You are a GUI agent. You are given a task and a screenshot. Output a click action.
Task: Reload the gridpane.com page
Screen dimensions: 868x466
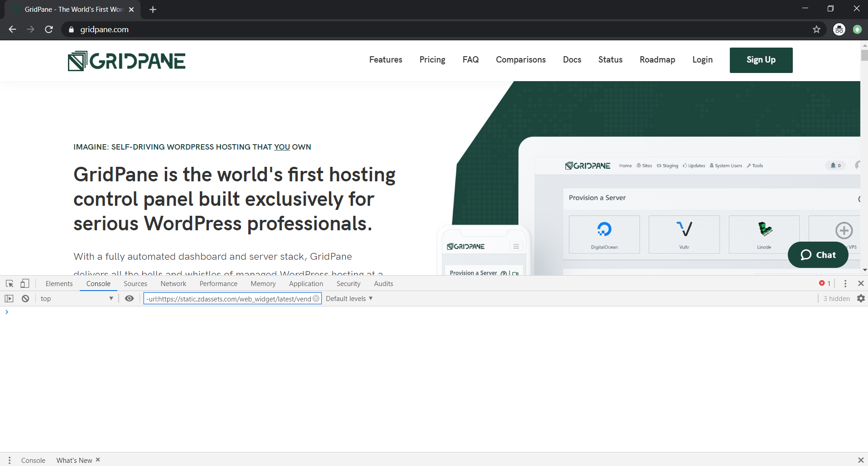point(49,29)
